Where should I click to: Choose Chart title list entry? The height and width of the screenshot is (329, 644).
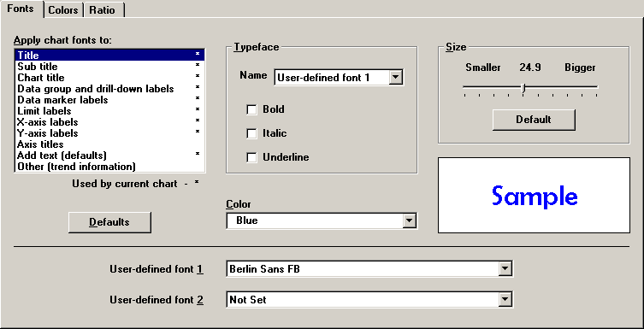click(x=109, y=78)
